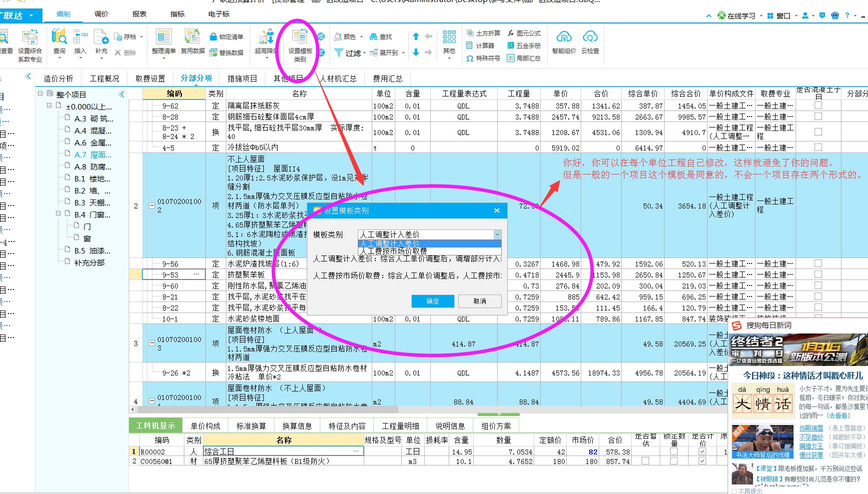Open 土方折算 tool

pyautogui.click(x=483, y=33)
